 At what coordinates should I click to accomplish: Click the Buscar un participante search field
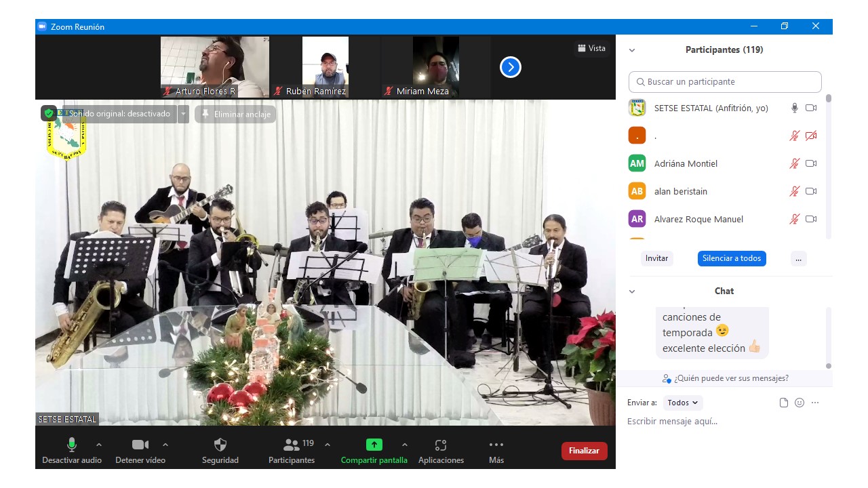(725, 82)
